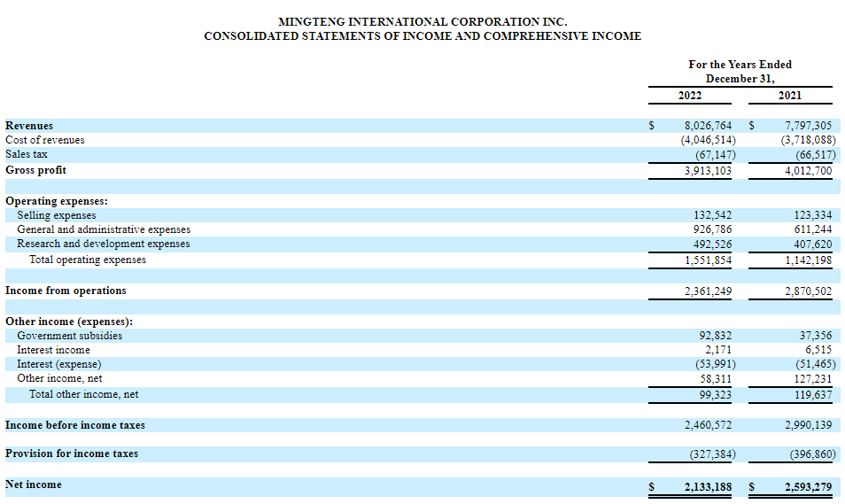
Task: Click interest income value 2,171
Action: [x=719, y=350]
